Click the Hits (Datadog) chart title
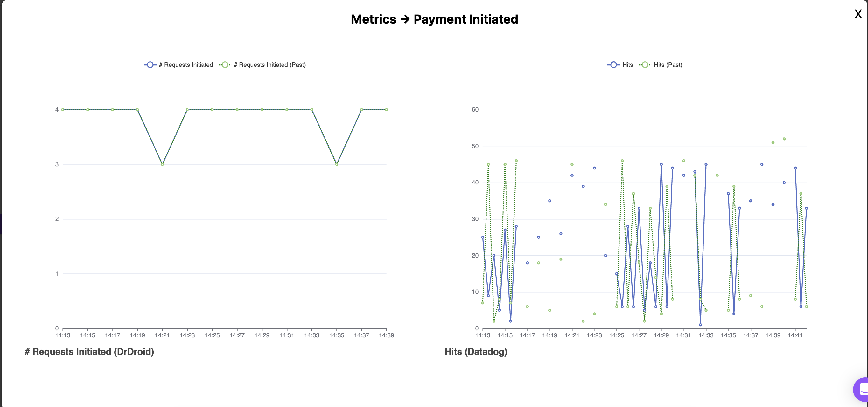 476,352
